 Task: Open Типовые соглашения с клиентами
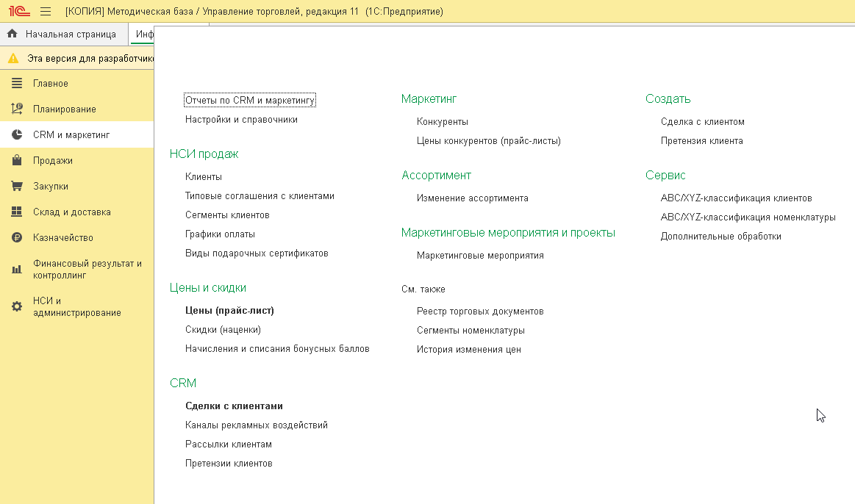coord(260,196)
